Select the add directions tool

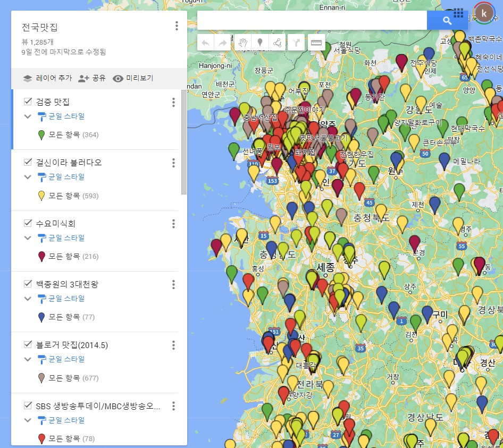pos(296,43)
